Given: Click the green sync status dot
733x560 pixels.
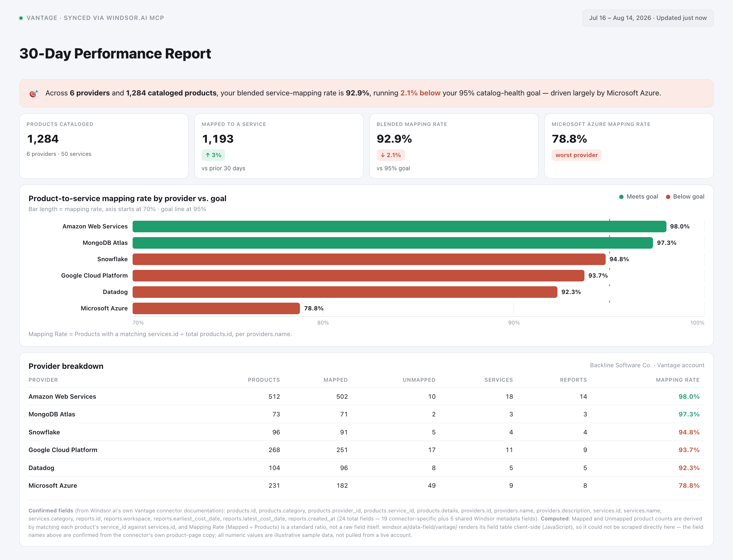Looking at the screenshot, I should tap(21, 18).
